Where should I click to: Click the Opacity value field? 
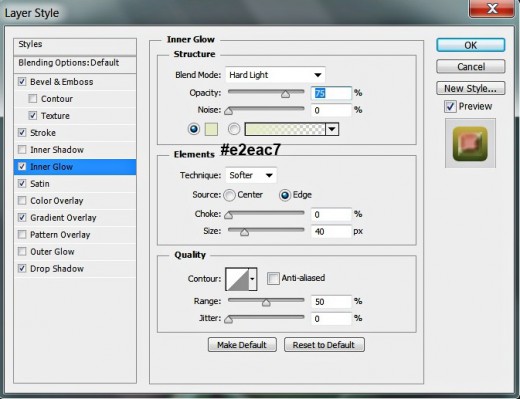point(331,93)
